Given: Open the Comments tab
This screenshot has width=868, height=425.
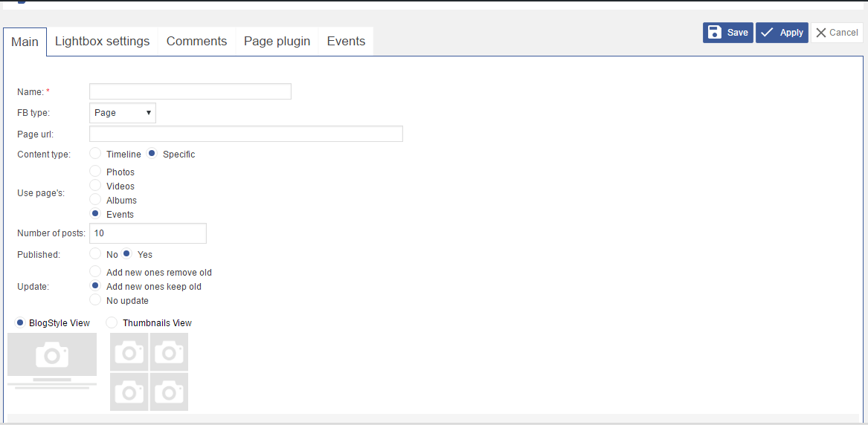Looking at the screenshot, I should 196,42.
